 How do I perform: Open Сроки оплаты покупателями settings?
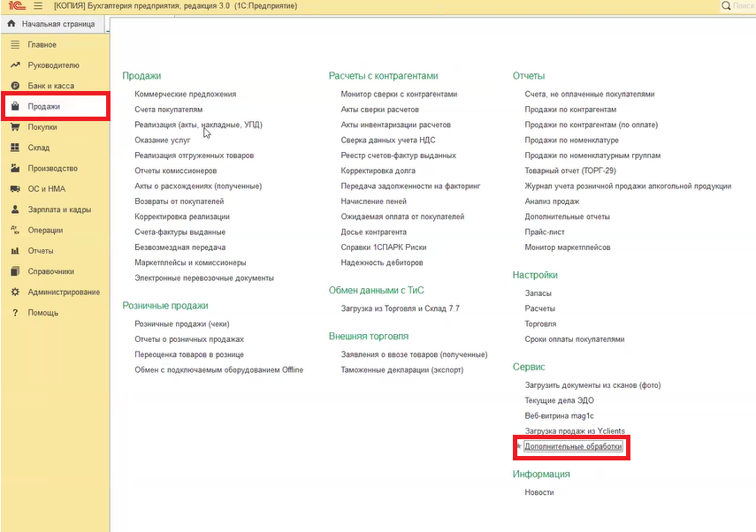[575, 339]
